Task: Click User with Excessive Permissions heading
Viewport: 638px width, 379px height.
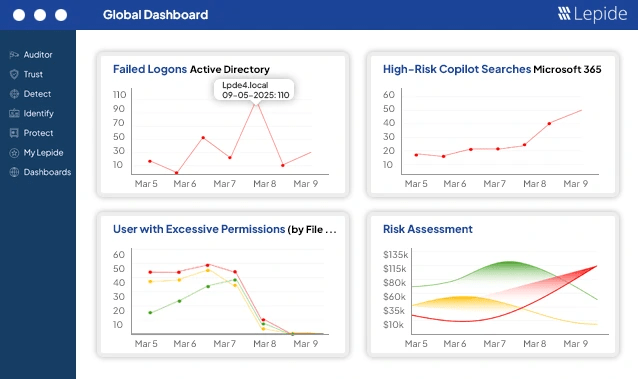Action: pos(199,229)
